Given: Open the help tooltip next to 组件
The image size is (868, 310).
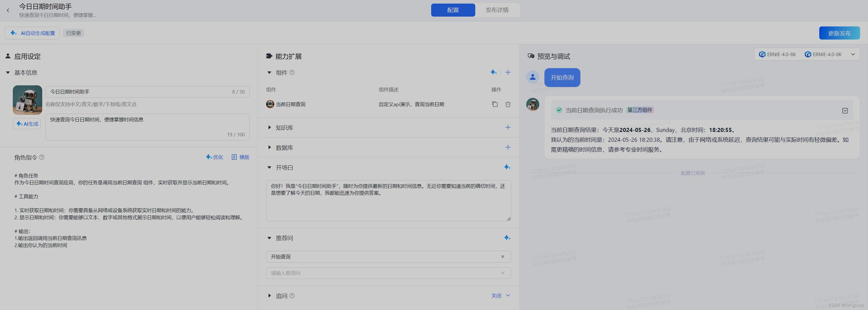Looking at the screenshot, I should pos(292,72).
